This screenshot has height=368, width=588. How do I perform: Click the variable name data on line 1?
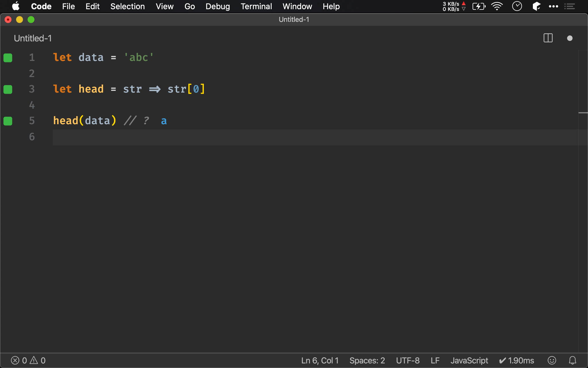tap(91, 57)
